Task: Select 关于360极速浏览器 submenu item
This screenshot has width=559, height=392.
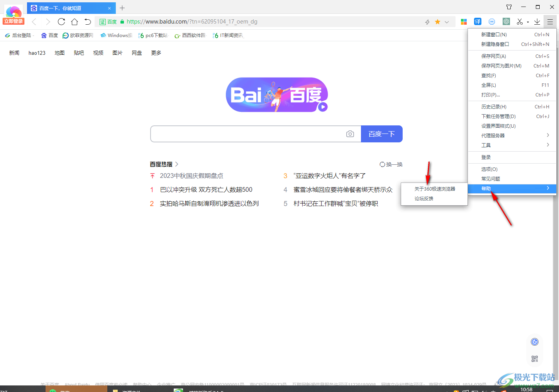Action: 434,189
